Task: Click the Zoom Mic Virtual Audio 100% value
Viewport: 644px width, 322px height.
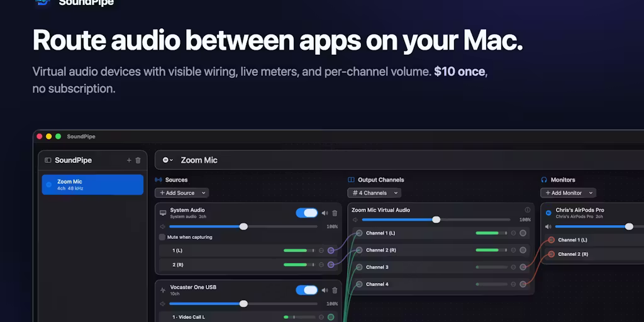Action: 525,219
